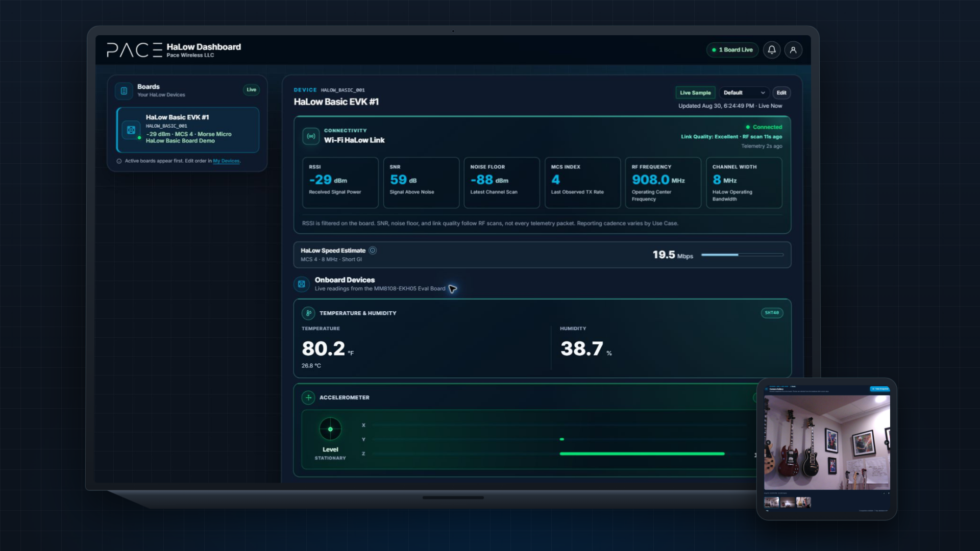Click the 1 Board Live status pill
Viewport: 980px width, 551px height.
pyautogui.click(x=732, y=50)
